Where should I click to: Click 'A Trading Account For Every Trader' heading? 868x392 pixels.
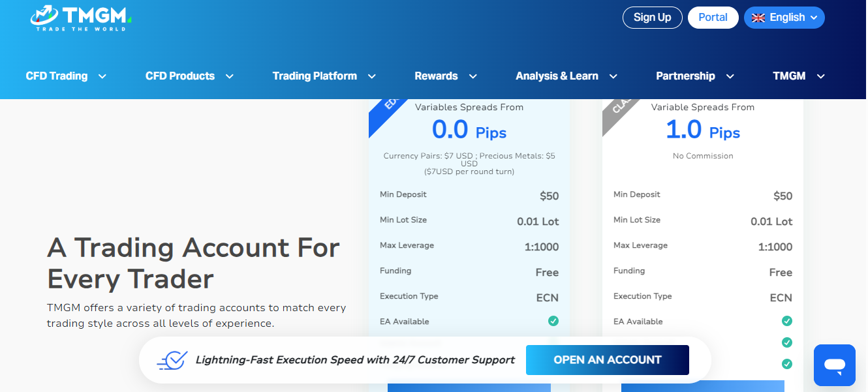[x=193, y=263]
